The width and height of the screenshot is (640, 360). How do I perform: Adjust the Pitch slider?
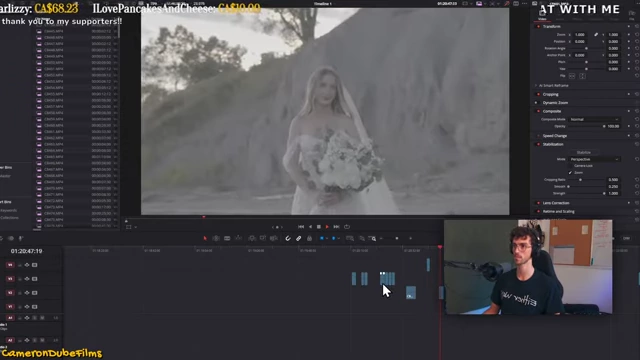(x=587, y=62)
